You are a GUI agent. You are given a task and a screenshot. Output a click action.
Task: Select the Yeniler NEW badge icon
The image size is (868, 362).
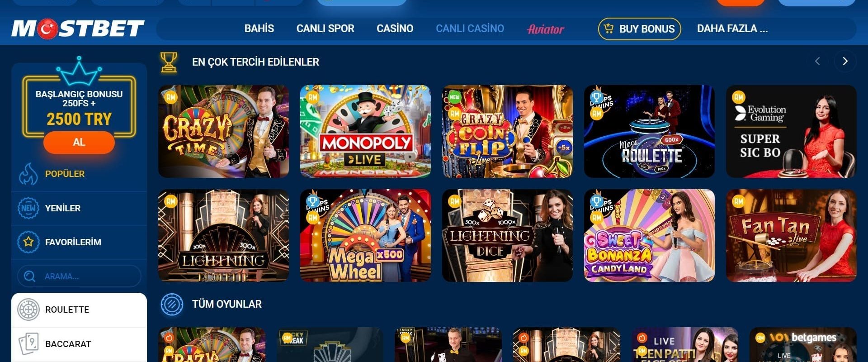28,208
